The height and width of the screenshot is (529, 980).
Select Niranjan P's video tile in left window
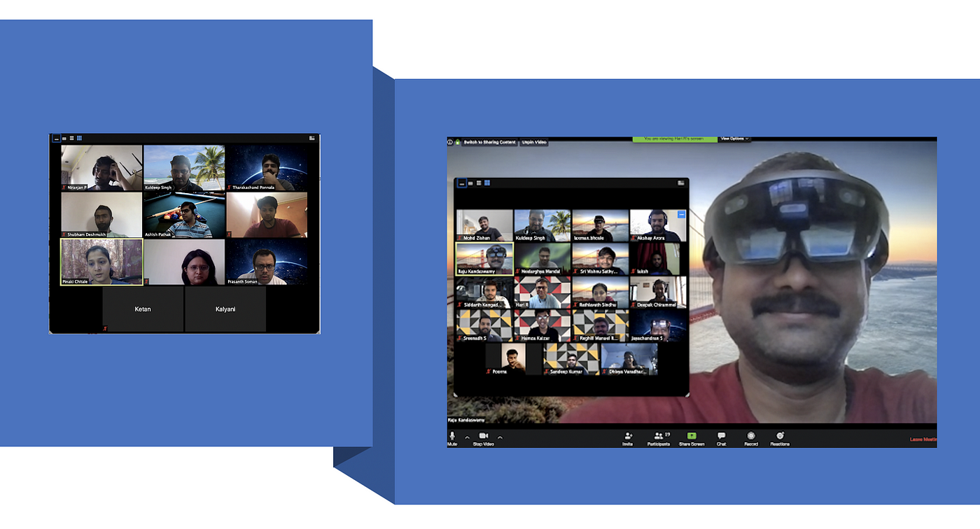(101, 168)
